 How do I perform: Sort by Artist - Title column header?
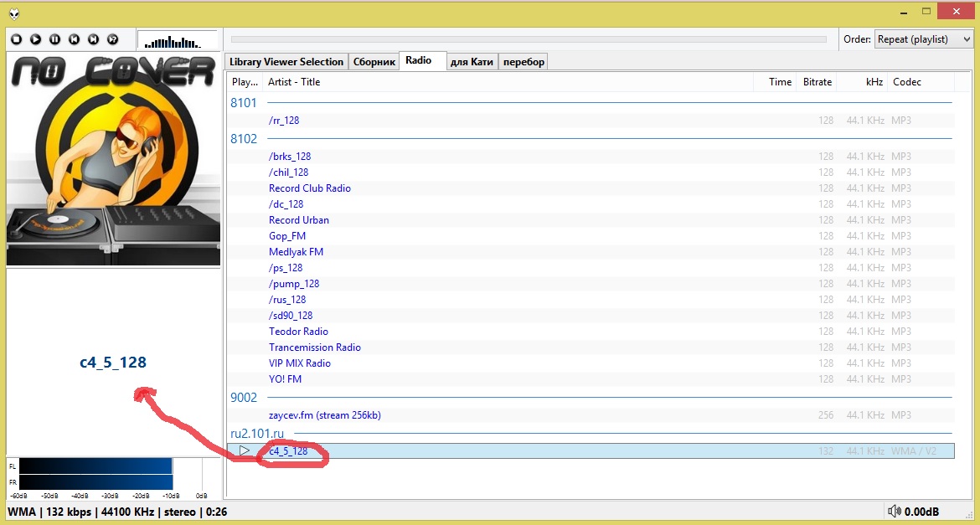point(293,82)
